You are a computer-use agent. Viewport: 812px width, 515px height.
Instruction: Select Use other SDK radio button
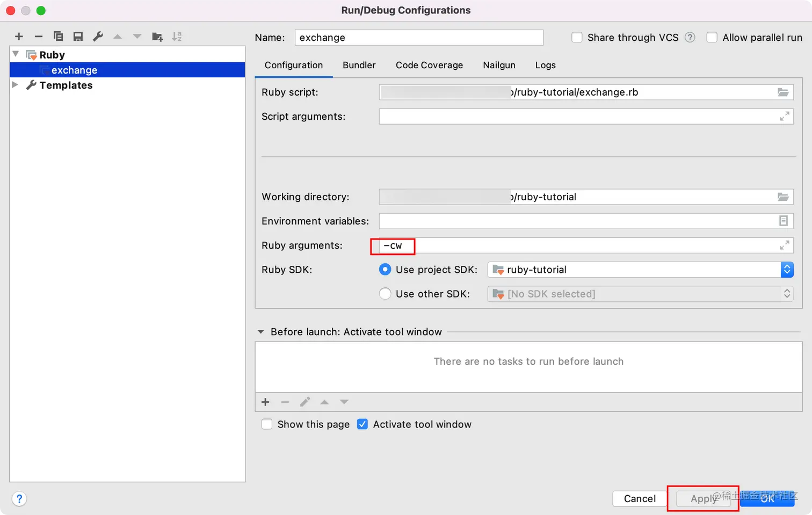[x=385, y=294]
